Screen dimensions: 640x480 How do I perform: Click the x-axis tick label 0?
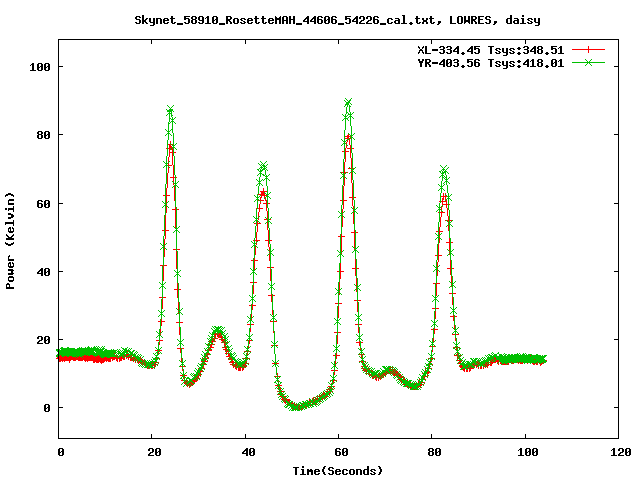tap(61, 452)
